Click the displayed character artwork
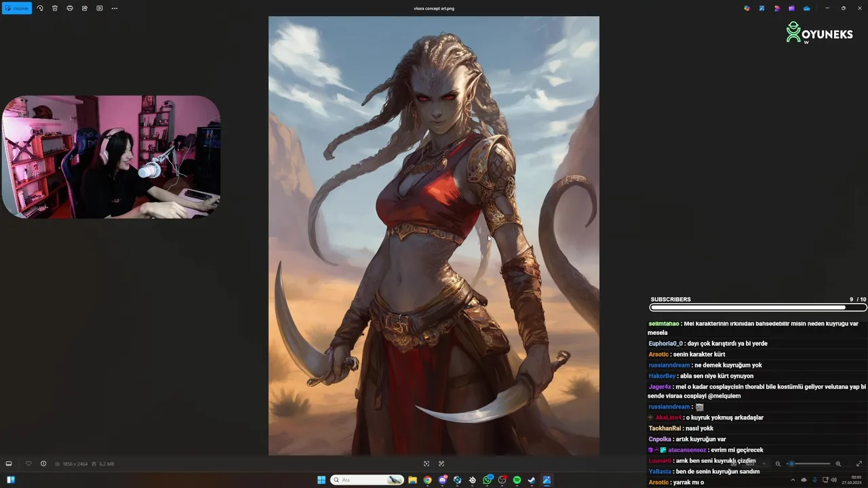868x488 pixels. [434, 236]
